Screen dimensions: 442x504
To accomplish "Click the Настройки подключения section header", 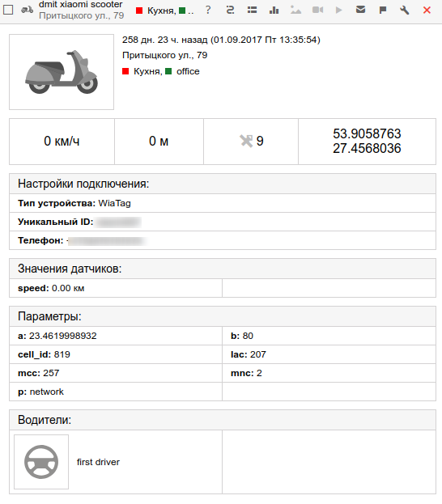I will (x=223, y=184).
